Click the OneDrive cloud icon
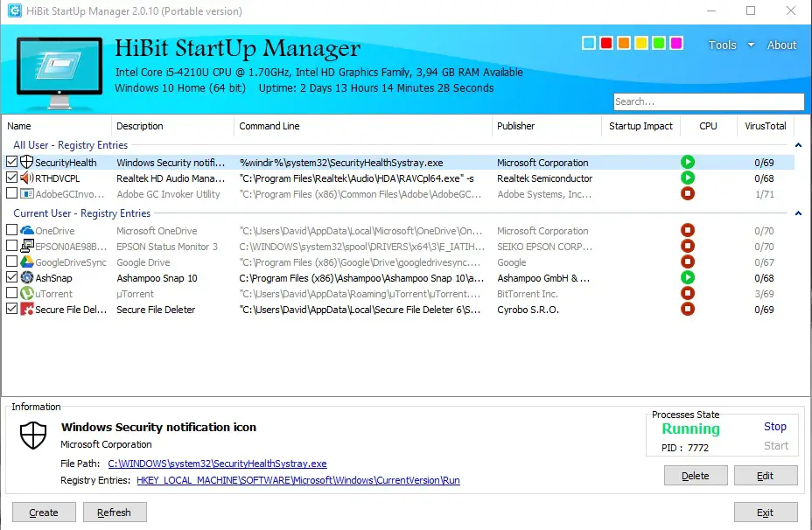The image size is (812, 530). pyautogui.click(x=26, y=231)
